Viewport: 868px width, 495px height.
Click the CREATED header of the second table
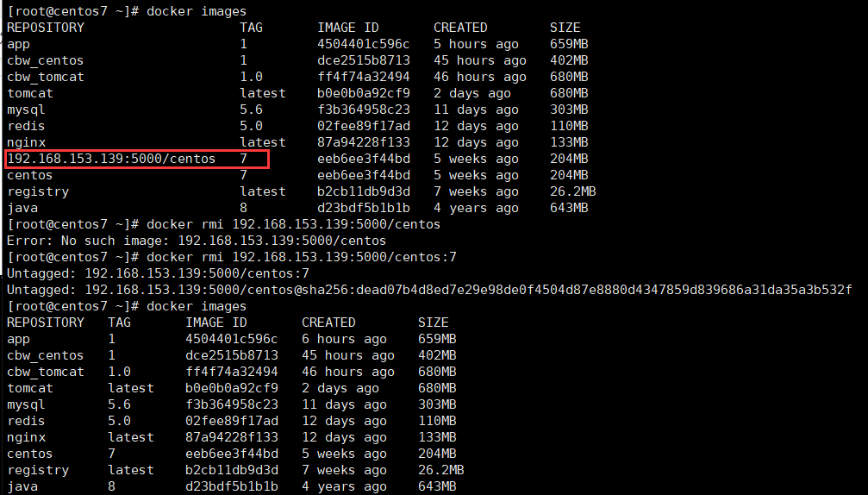click(x=328, y=323)
